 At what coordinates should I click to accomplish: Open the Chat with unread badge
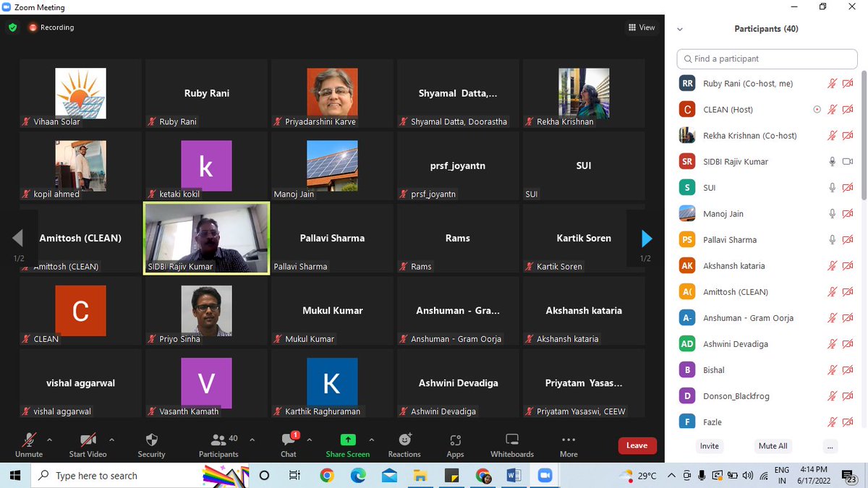[289, 445]
